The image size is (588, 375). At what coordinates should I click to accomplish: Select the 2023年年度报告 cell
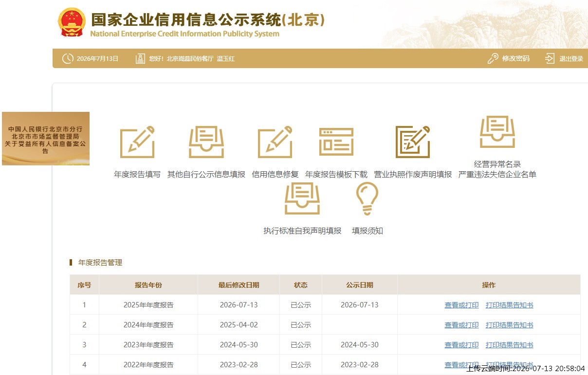click(x=148, y=345)
